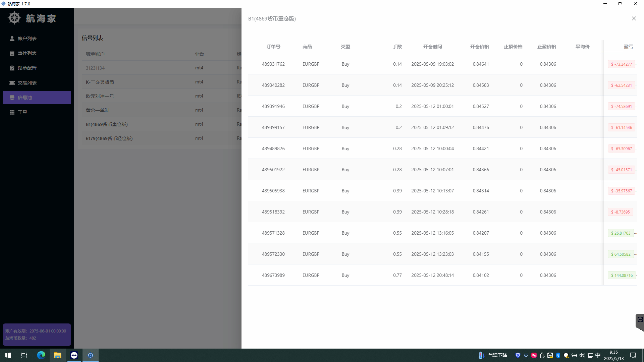Click the 盈亏 column header
The height and width of the screenshot is (362, 644).
[x=628, y=47]
